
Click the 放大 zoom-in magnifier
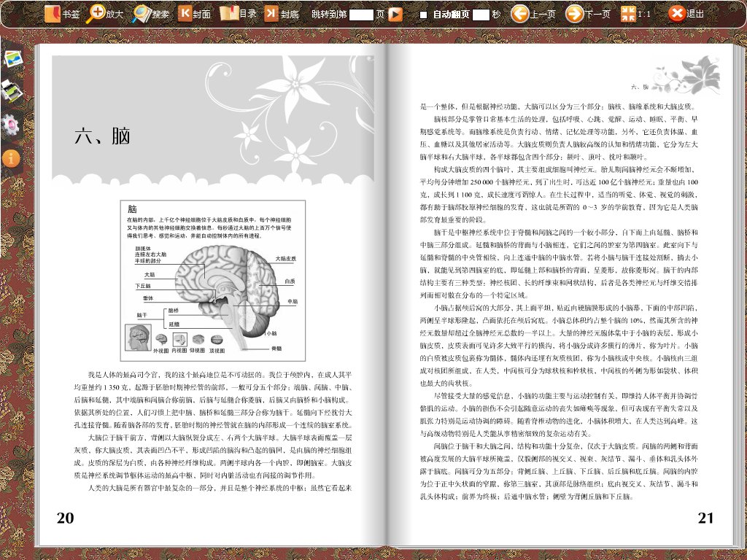[x=104, y=14]
